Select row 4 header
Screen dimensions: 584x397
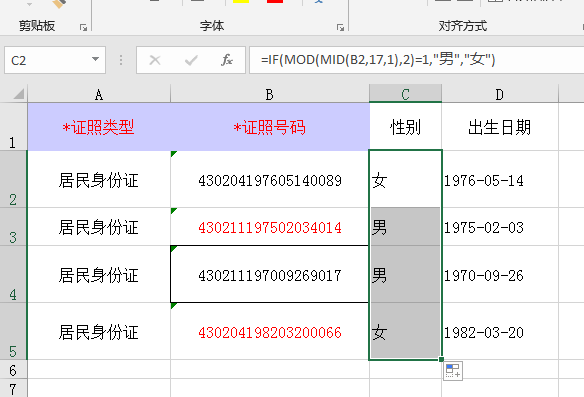click(13, 274)
